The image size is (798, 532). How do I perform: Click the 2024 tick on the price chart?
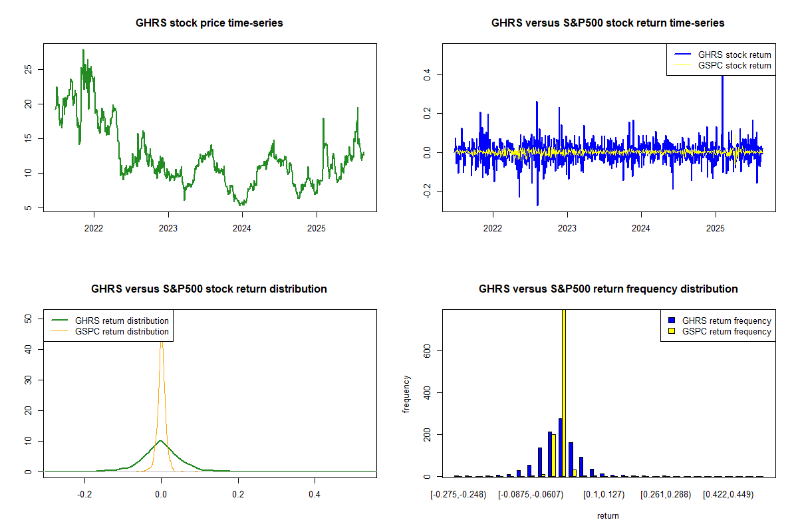[242, 225]
